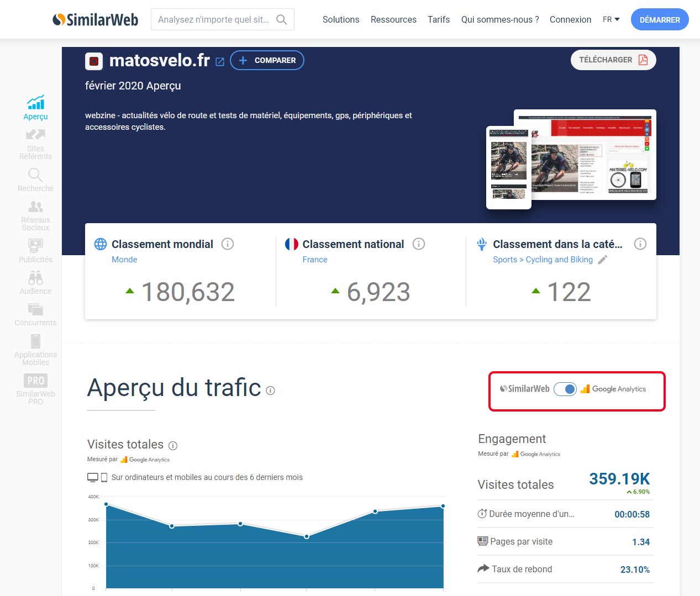This screenshot has width=700, height=596.
Task: Click Connexion link
Action: click(570, 19)
